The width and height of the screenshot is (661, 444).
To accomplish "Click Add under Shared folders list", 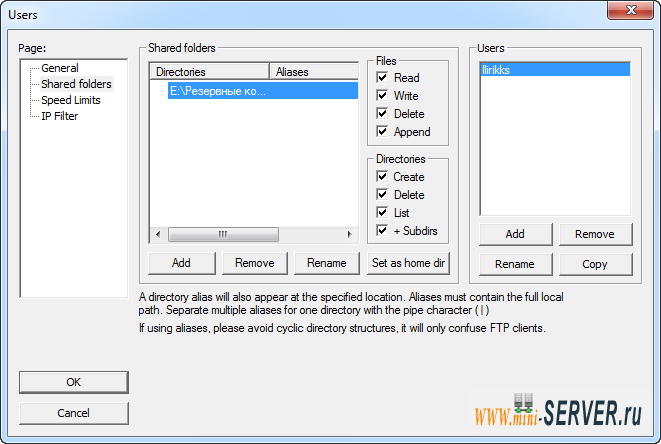I will [182, 263].
